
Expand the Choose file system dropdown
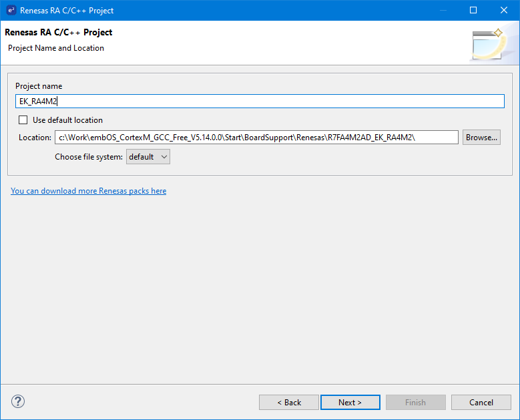coord(148,157)
